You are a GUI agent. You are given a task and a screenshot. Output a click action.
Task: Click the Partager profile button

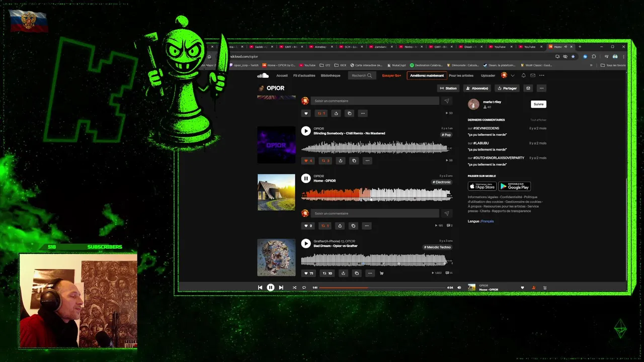(x=507, y=88)
